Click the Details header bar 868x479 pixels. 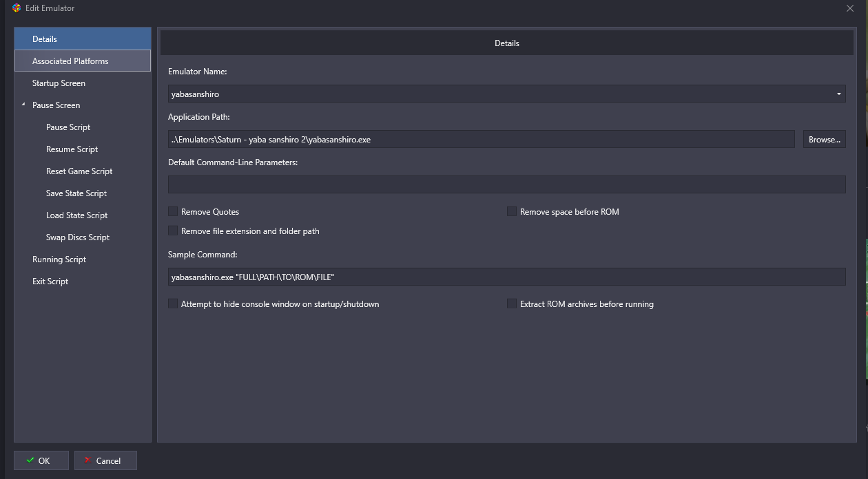coord(507,43)
